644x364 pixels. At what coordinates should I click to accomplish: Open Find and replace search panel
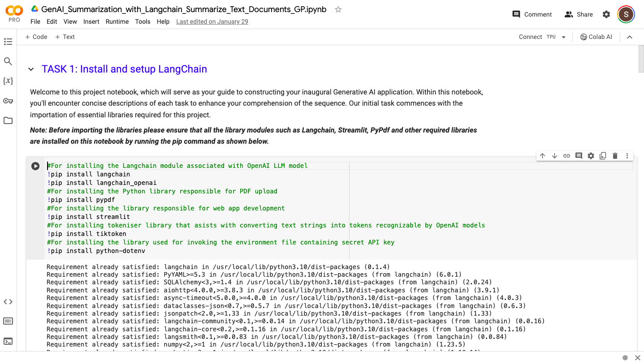coord(8,61)
